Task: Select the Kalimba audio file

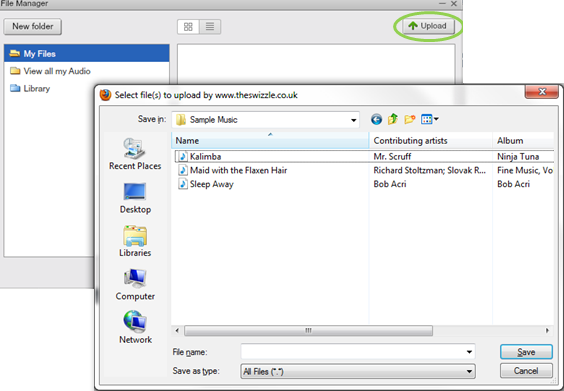Action: [205, 156]
